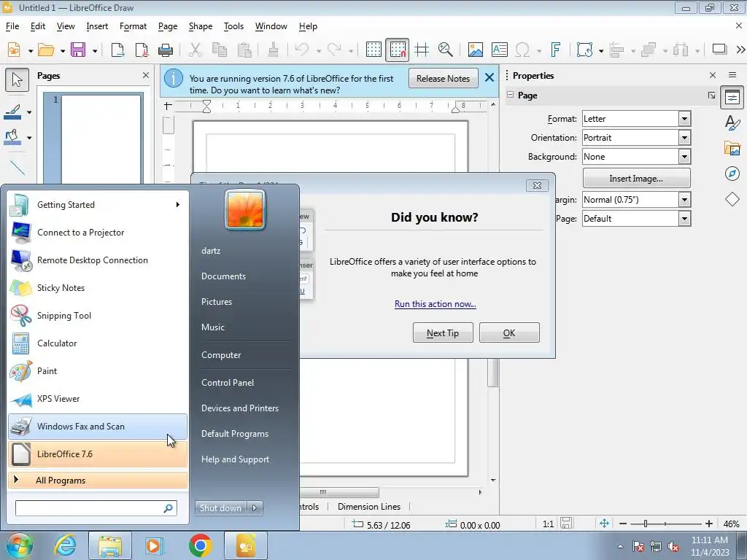This screenshot has width=747, height=560.
Task: Click the Fill Color bucket icon
Action: click(x=13, y=138)
